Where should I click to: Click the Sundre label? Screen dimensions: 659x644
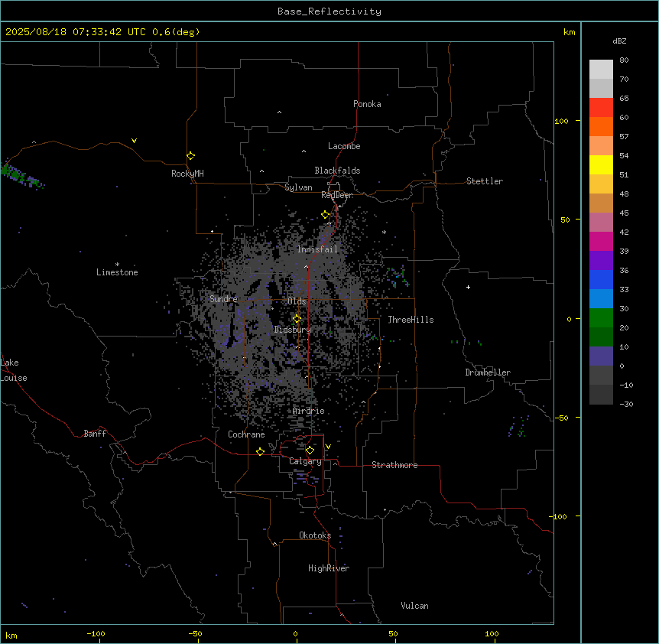(223, 299)
